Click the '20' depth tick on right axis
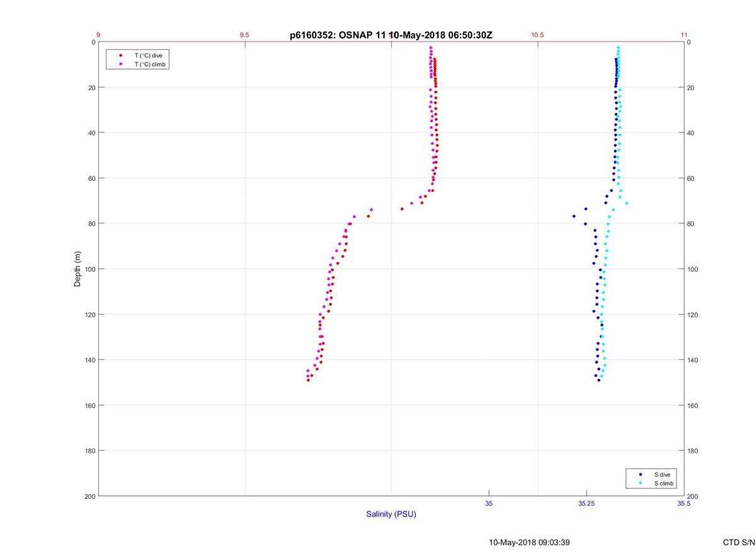Viewport: 756px width, 558px height. [691, 88]
